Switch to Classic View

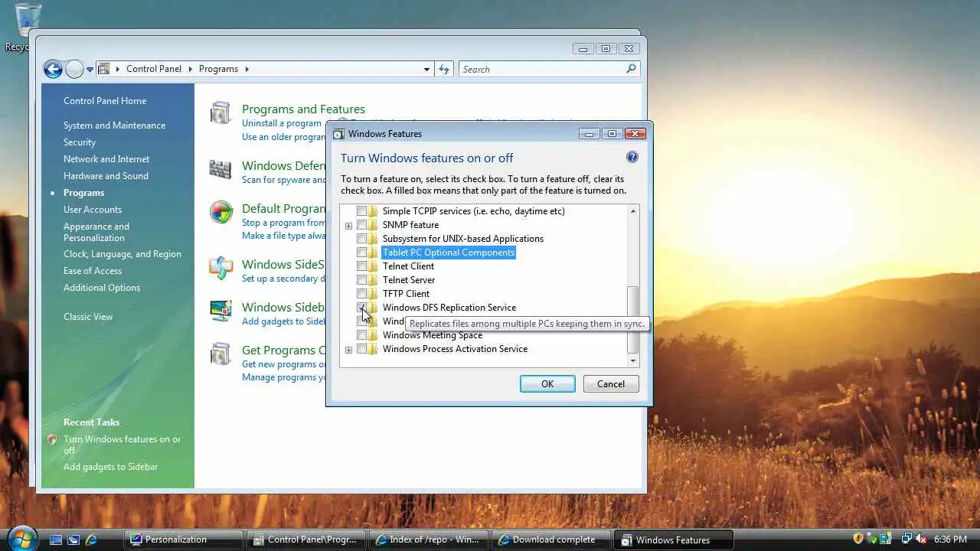tap(88, 317)
